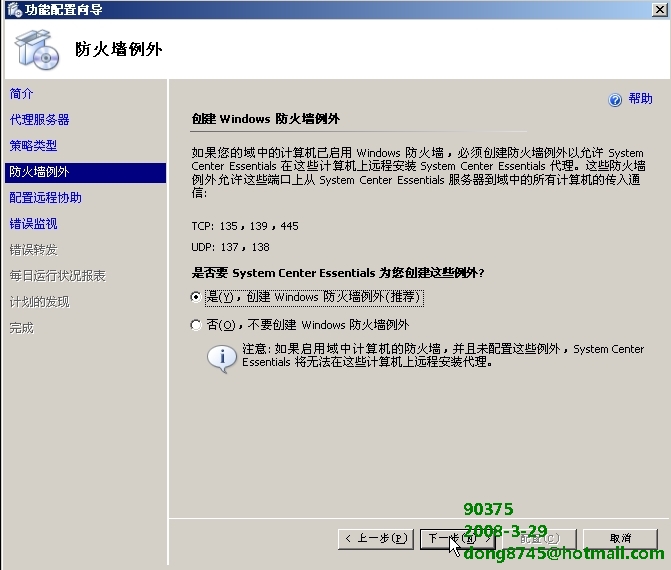
Task: Click heading 创建 Windows 防火墙例外
Action: pos(266,119)
